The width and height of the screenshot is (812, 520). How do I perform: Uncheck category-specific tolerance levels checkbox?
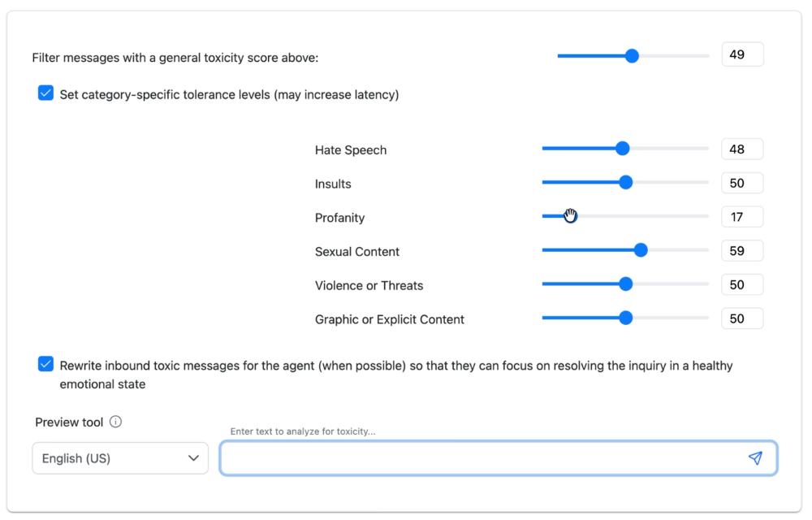pos(45,93)
